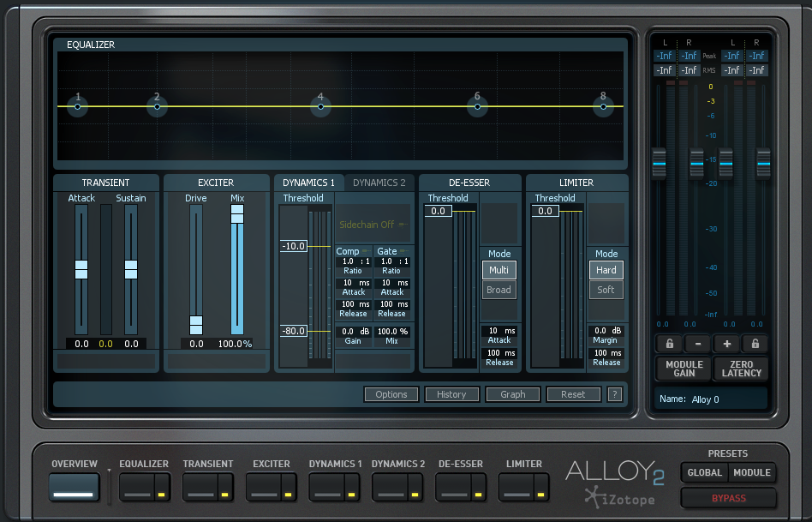The width and height of the screenshot is (812, 522).
Task: Click the minus gain button
Action: (x=697, y=344)
